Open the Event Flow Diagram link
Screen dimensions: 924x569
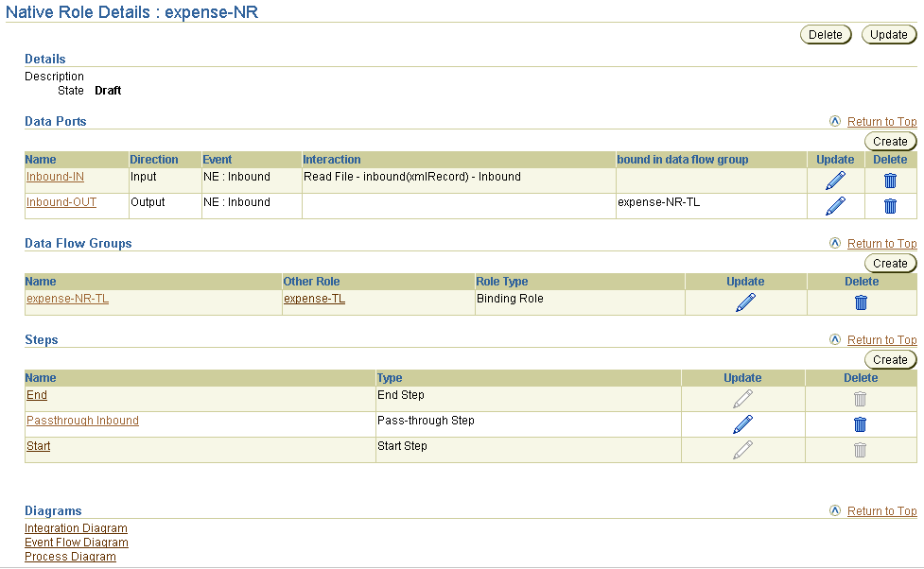(x=77, y=543)
